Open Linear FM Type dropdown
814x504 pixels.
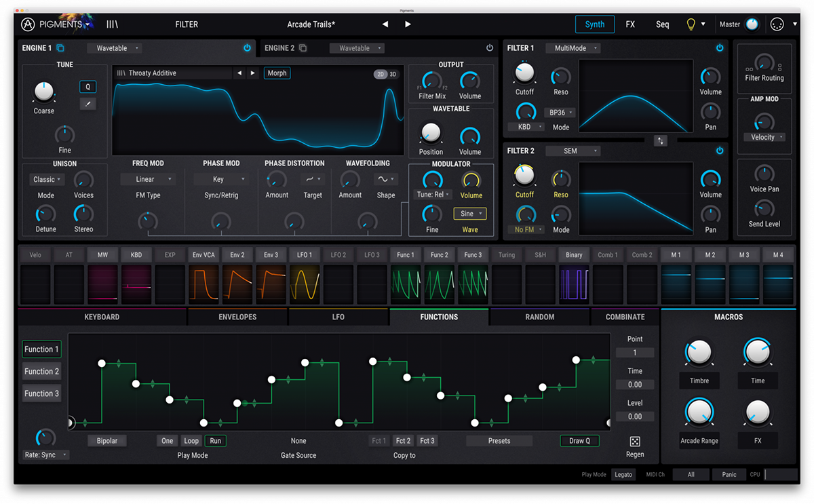pos(148,179)
